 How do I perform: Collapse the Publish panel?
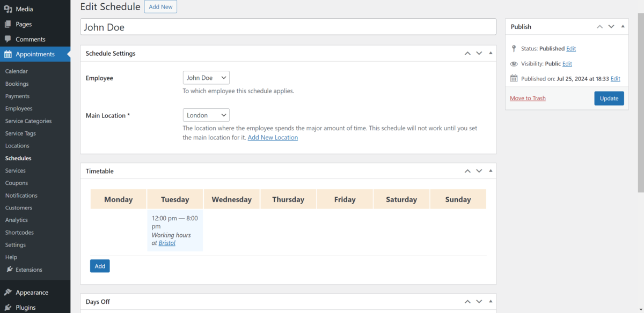point(623,26)
